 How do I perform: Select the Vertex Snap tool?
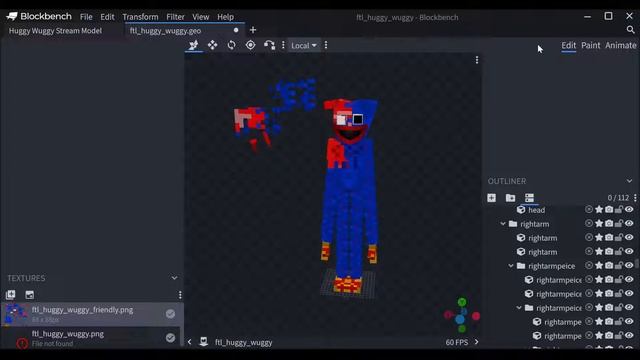(x=269, y=45)
